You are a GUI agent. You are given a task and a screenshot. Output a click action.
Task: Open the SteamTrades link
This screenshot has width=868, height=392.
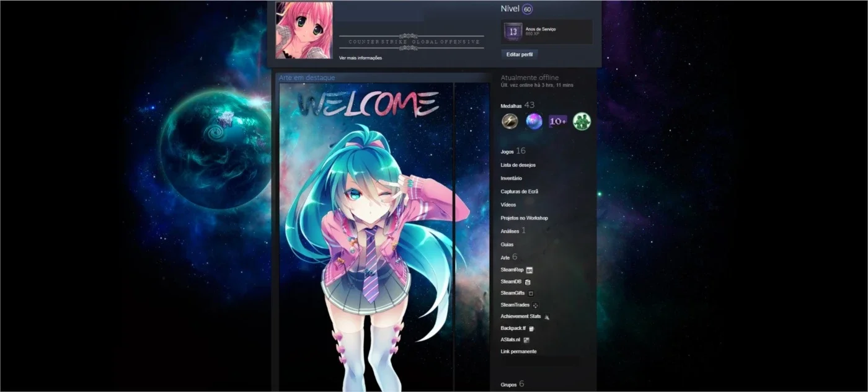(516, 305)
